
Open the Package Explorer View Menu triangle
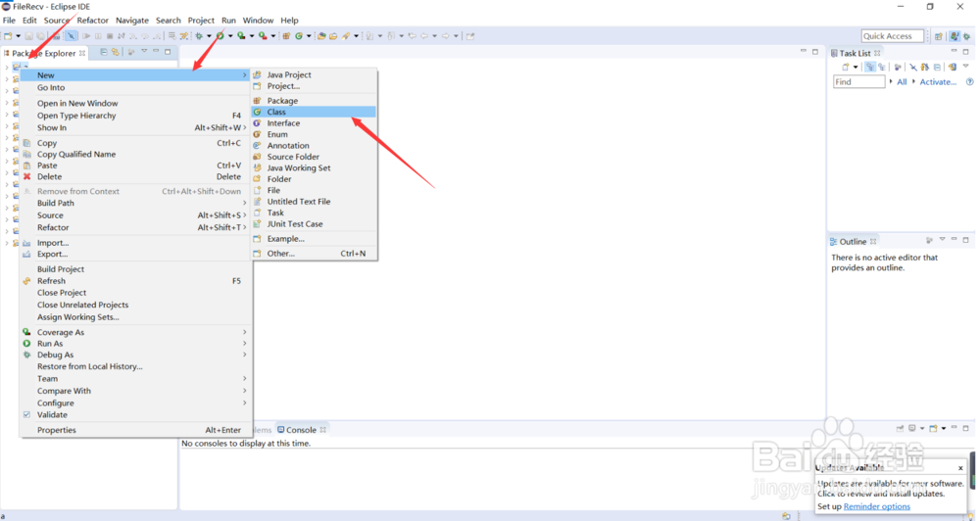pos(144,51)
